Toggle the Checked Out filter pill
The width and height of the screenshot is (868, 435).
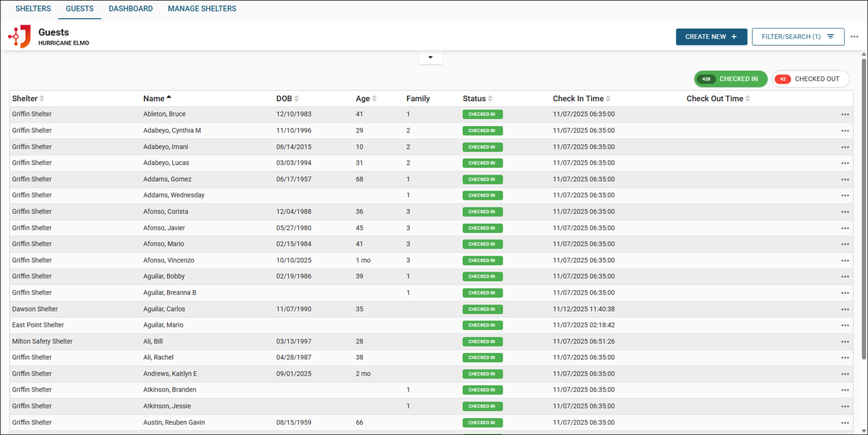tap(810, 79)
